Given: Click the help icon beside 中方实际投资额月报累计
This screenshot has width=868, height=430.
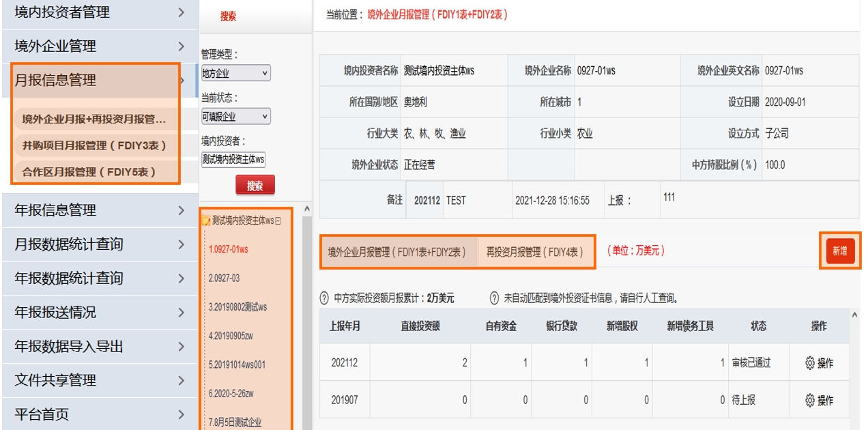Looking at the screenshot, I should (325, 298).
